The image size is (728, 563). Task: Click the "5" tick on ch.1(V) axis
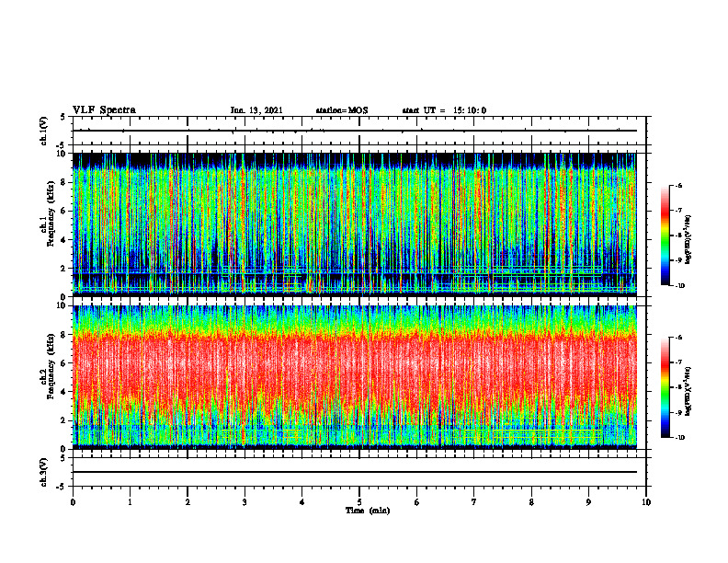tap(63, 117)
